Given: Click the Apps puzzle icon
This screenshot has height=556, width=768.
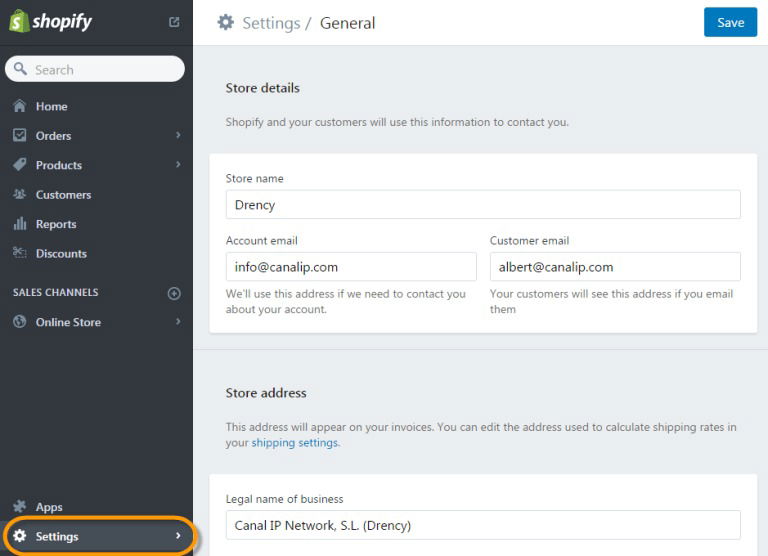Looking at the screenshot, I should tap(20, 506).
